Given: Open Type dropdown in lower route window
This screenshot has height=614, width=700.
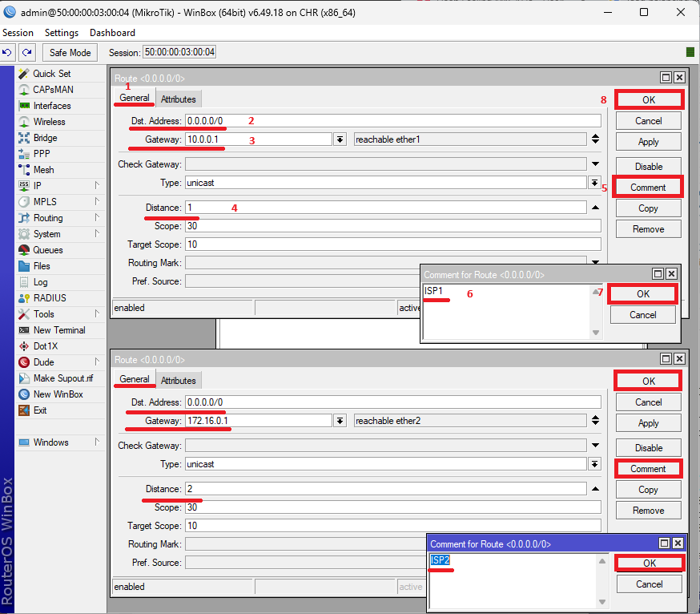Looking at the screenshot, I should [595, 464].
